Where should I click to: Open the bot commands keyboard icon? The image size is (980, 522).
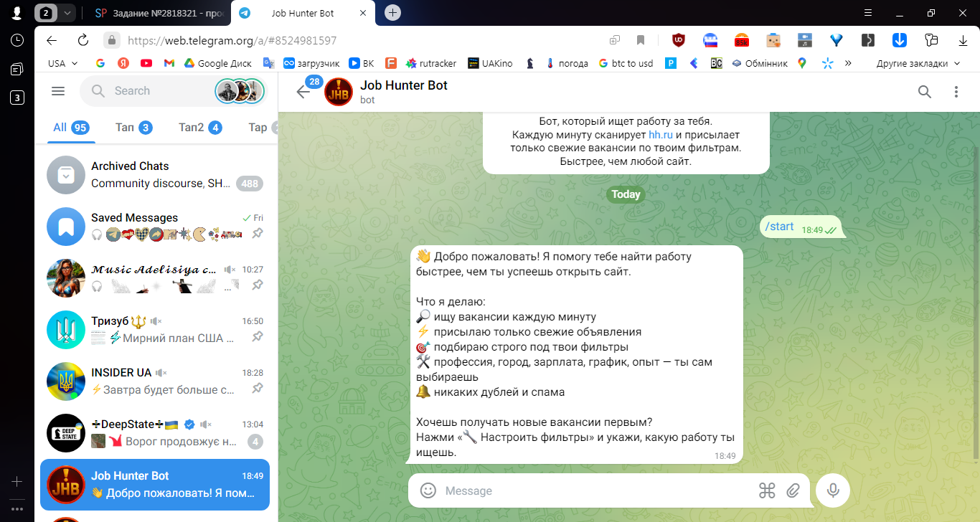click(x=767, y=490)
